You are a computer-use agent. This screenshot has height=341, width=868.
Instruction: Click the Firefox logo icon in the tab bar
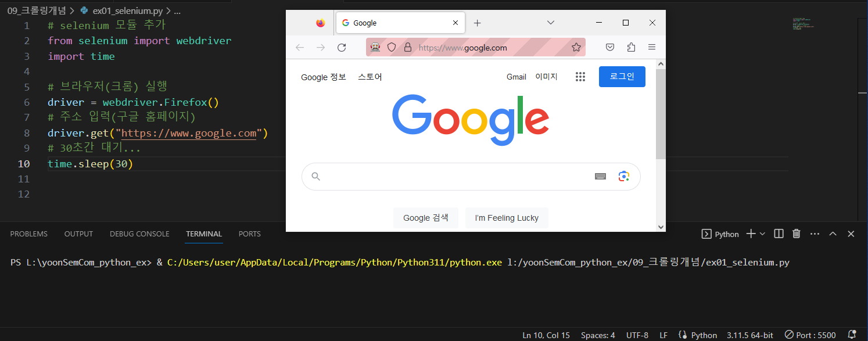[x=321, y=23]
